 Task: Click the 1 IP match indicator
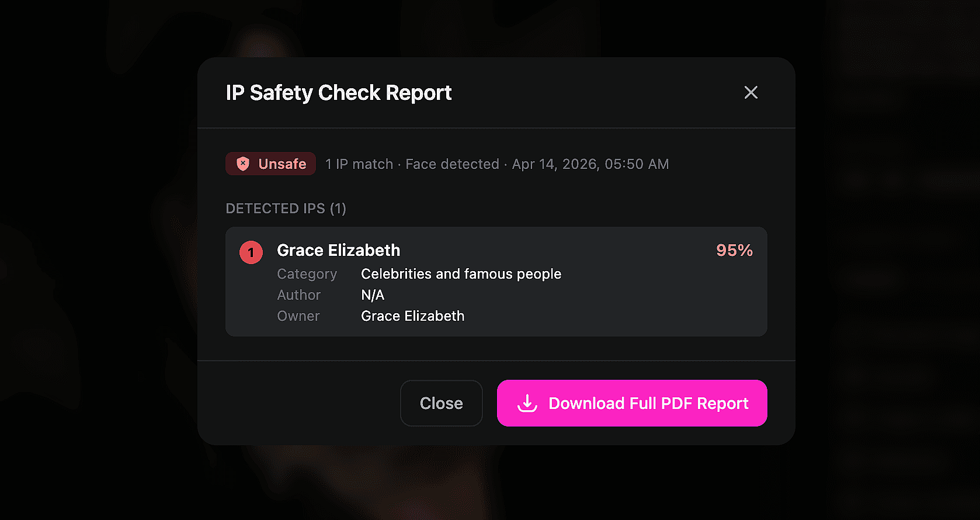coord(359,164)
